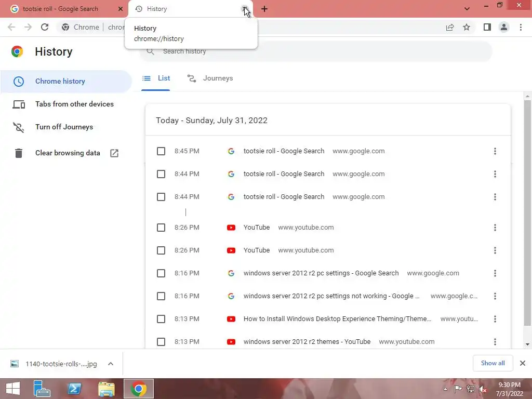
Task: Open How to Install Windows Desktop Experience Theming link
Action: click(x=337, y=319)
